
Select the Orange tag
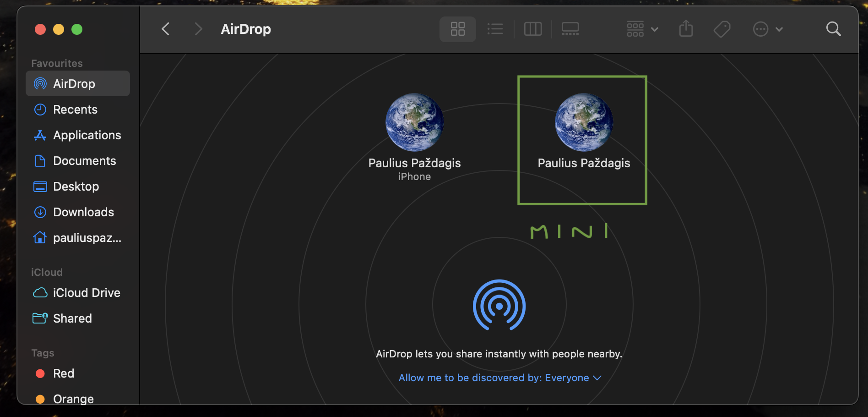point(78,399)
